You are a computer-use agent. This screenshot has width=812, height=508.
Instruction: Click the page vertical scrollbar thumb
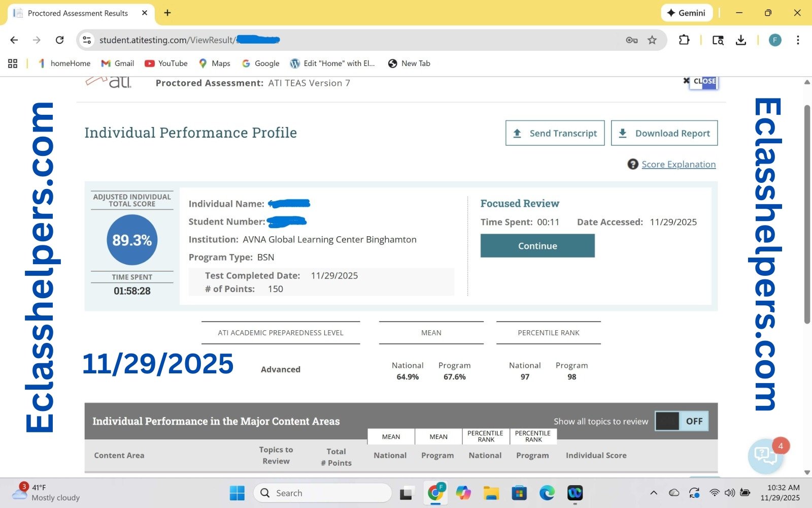click(807, 213)
